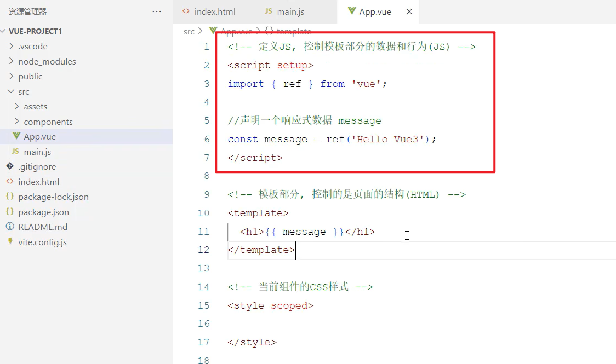
Task: Click the info icon beside README.md
Action: [10, 226]
